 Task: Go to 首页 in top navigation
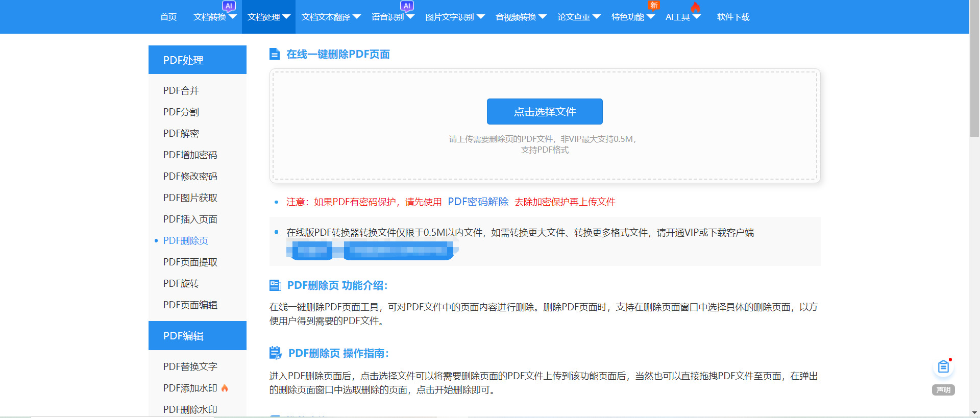(x=168, y=17)
